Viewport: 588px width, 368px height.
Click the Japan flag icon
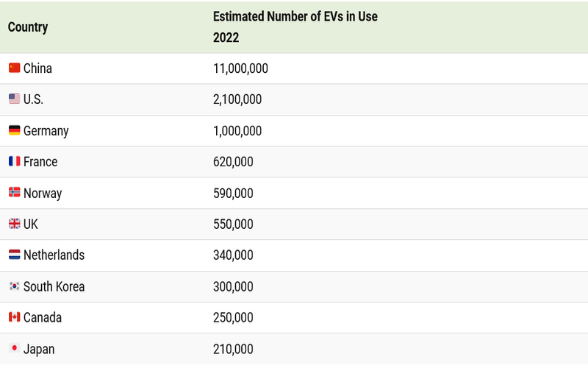coord(14,349)
